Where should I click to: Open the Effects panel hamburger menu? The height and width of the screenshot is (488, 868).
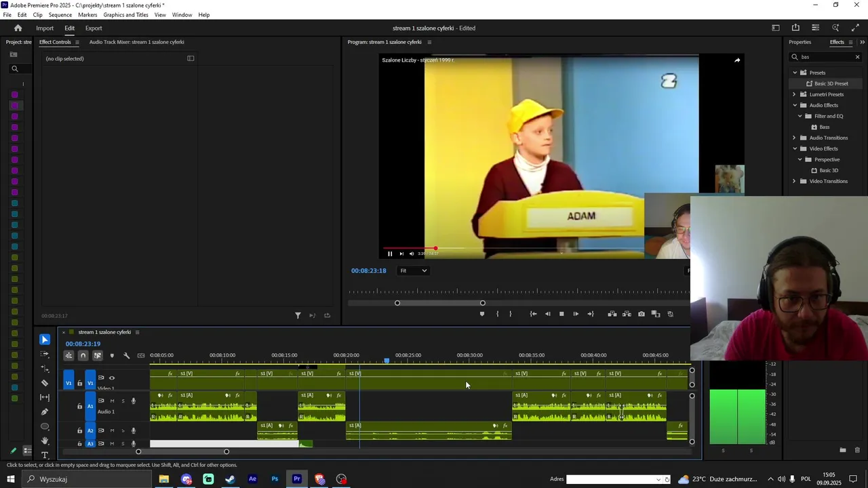click(x=850, y=42)
